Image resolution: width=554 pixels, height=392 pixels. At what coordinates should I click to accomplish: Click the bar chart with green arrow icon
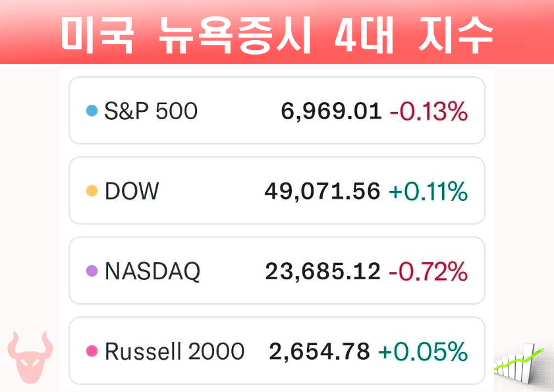click(x=520, y=362)
